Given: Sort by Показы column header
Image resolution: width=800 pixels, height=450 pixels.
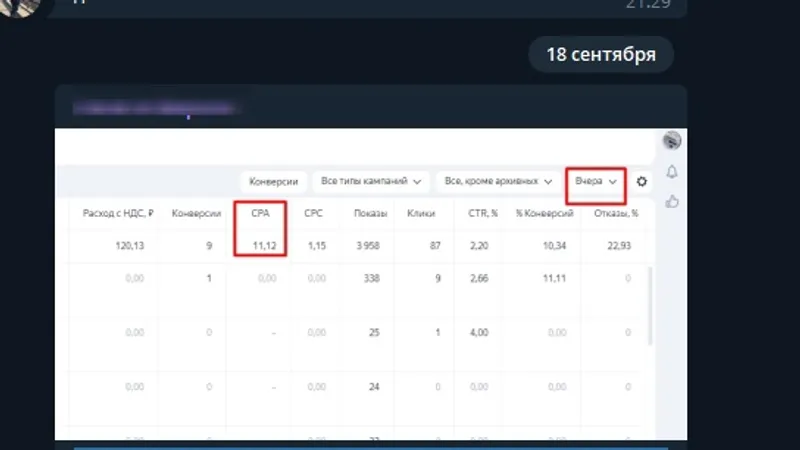Looking at the screenshot, I should [x=370, y=213].
